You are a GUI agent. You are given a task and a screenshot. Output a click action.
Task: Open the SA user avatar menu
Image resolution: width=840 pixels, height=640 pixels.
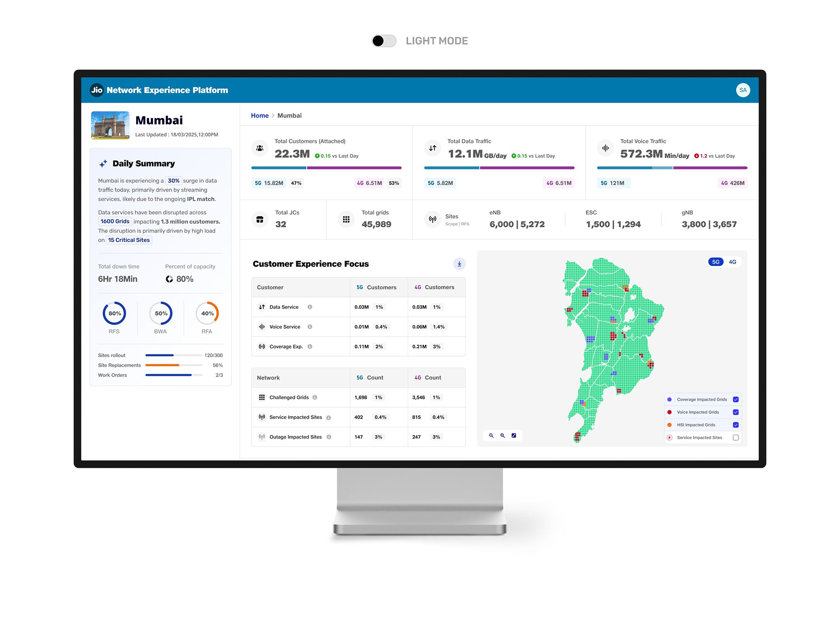coord(742,90)
